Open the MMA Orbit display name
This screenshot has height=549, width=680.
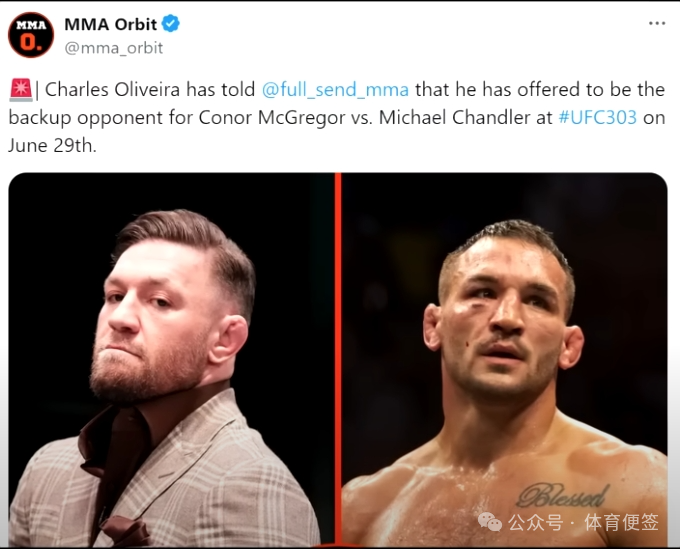coord(110,24)
